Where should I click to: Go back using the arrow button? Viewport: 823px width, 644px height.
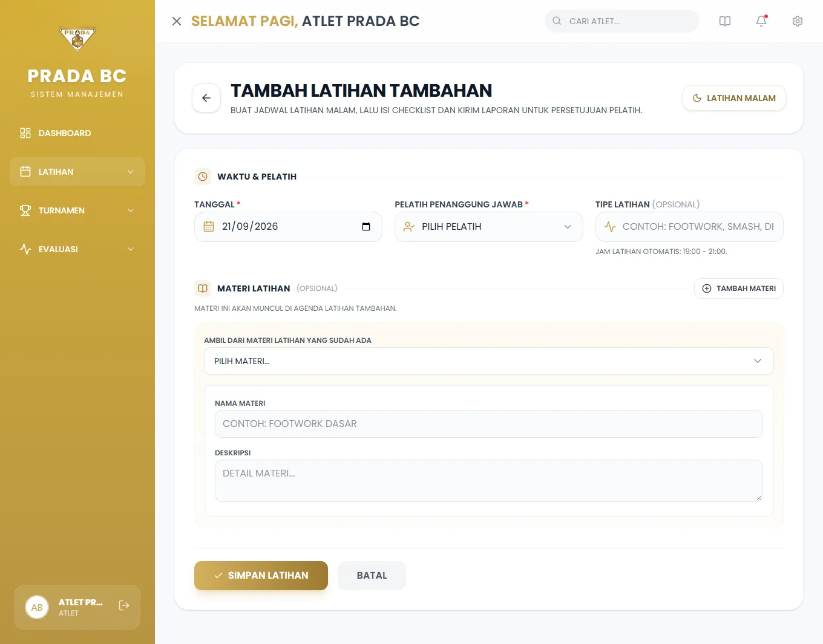(206, 98)
